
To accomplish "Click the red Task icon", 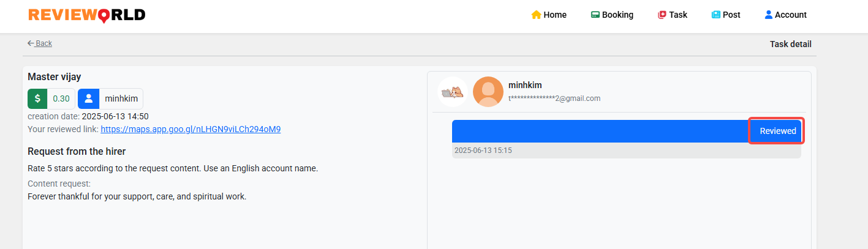I will tap(662, 15).
